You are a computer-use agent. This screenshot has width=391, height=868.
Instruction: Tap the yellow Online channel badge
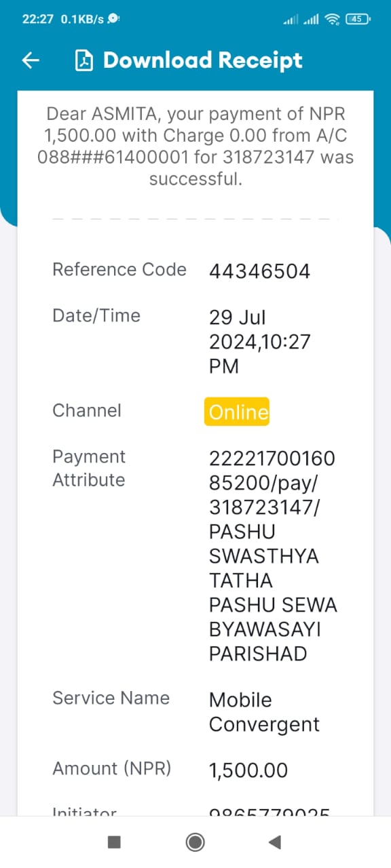[237, 412]
